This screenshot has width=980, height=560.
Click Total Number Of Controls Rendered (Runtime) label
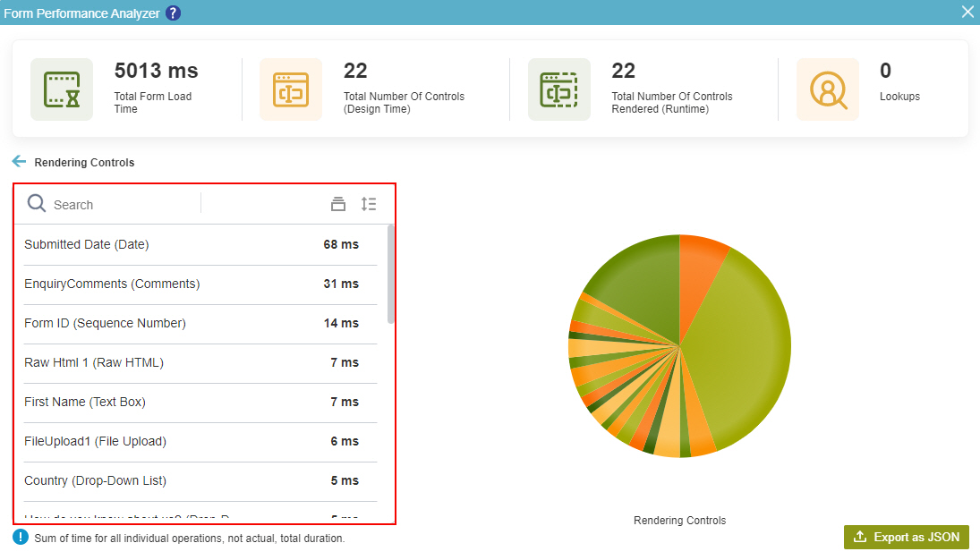pyautogui.click(x=672, y=103)
